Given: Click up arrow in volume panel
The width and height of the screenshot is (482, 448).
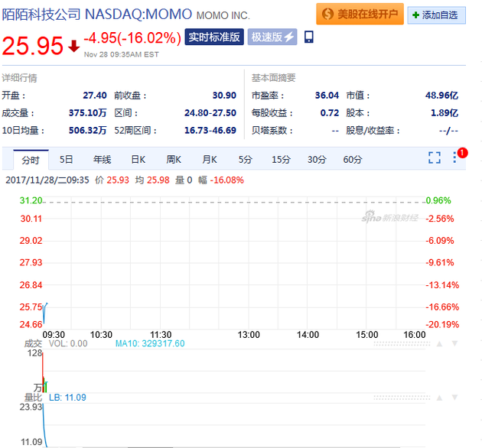Looking at the screenshot, I should (440, 344).
